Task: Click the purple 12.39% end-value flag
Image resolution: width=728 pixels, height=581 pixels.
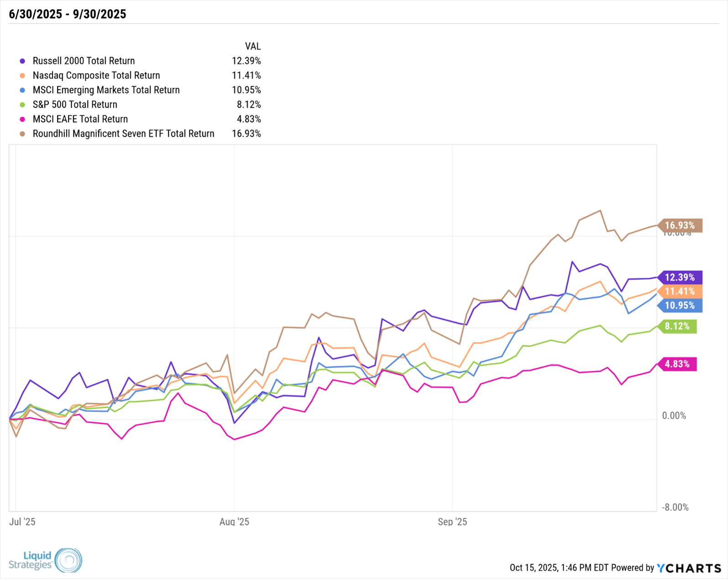Action: (x=680, y=277)
